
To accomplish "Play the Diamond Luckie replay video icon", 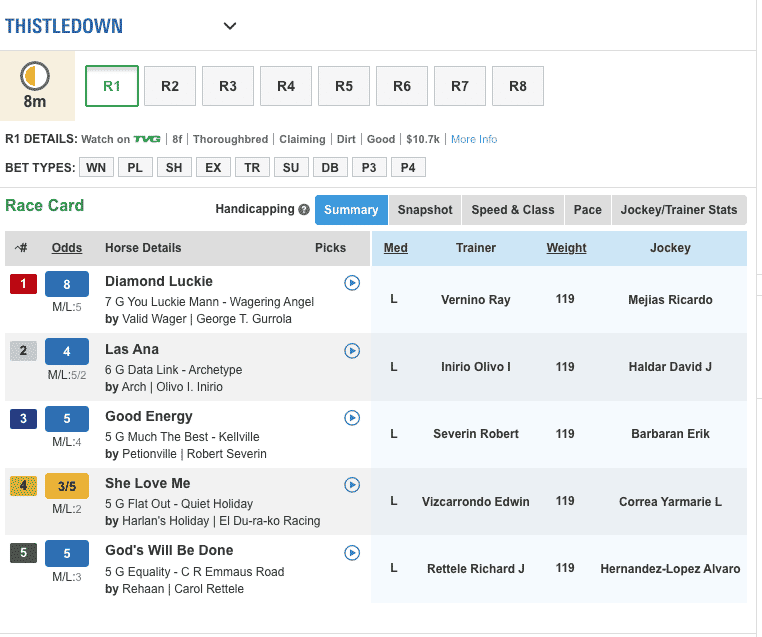I will [x=352, y=283].
